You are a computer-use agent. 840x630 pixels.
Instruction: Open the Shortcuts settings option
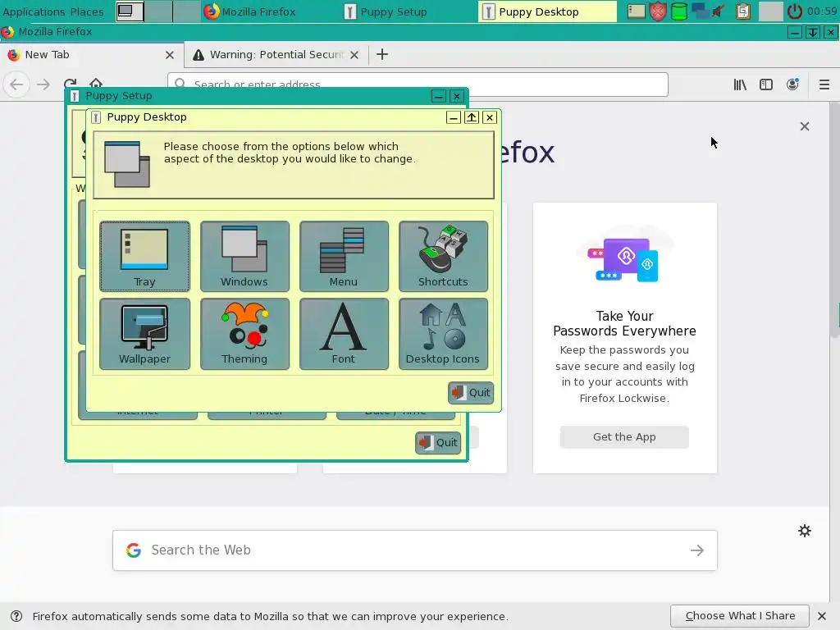pyautogui.click(x=443, y=256)
